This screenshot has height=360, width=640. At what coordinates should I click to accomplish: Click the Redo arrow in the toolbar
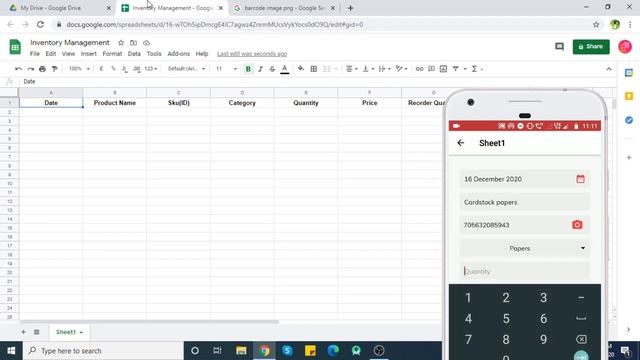coord(31,69)
